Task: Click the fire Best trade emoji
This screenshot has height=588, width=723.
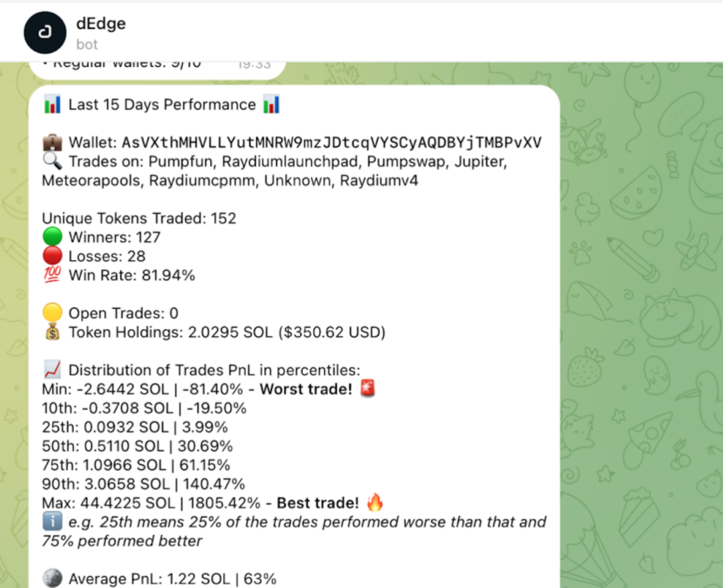Action: point(375,503)
